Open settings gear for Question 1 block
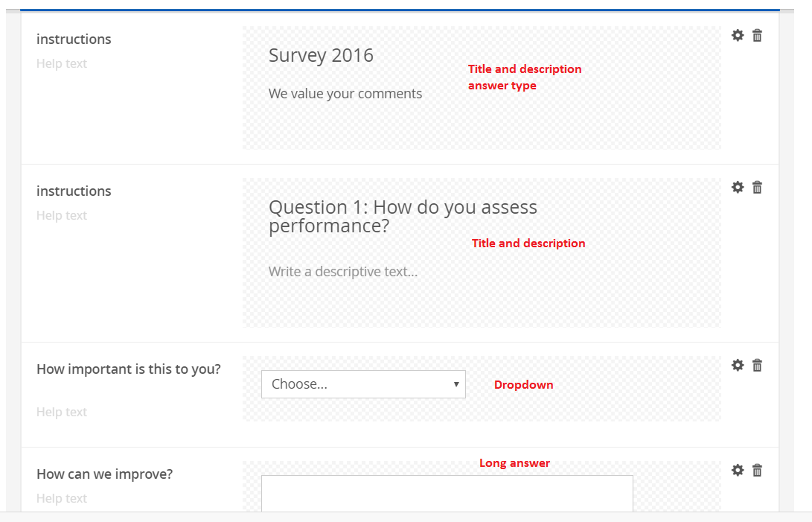This screenshot has height=522, width=812. pyautogui.click(x=738, y=187)
